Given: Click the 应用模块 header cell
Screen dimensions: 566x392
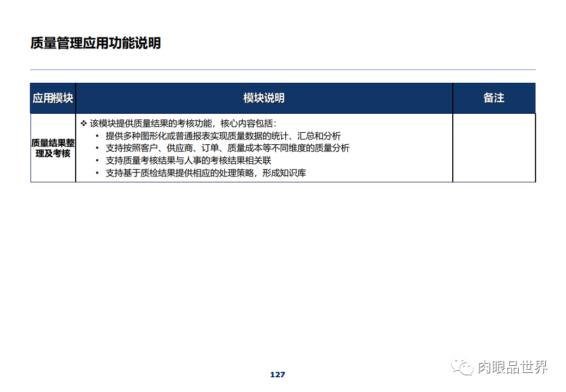Looking at the screenshot, I should click(53, 98).
